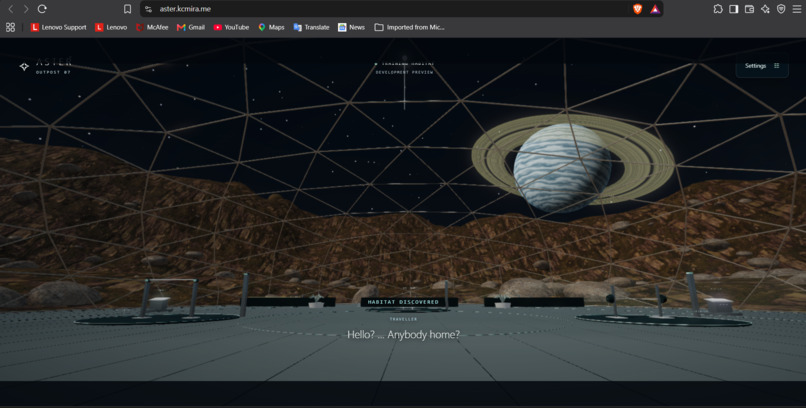Open the Translate bookmark
The width and height of the screenshot is (806, 408).
pyautogui.click(x=312, y=27)
